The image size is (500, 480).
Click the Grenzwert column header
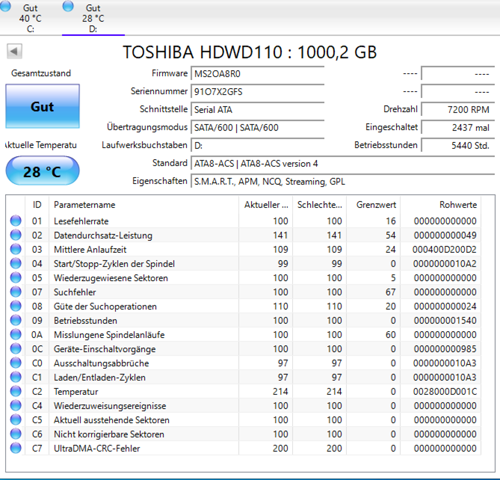point(374,205)
